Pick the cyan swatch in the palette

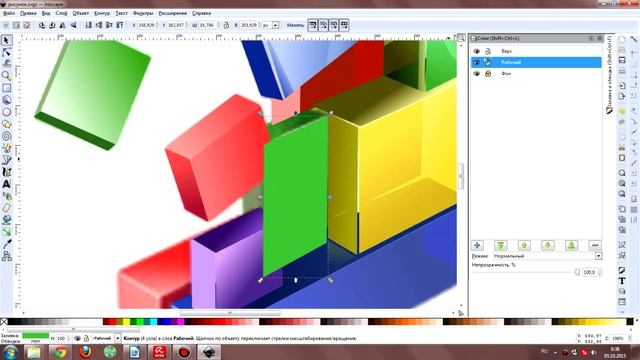coord(153,322)
